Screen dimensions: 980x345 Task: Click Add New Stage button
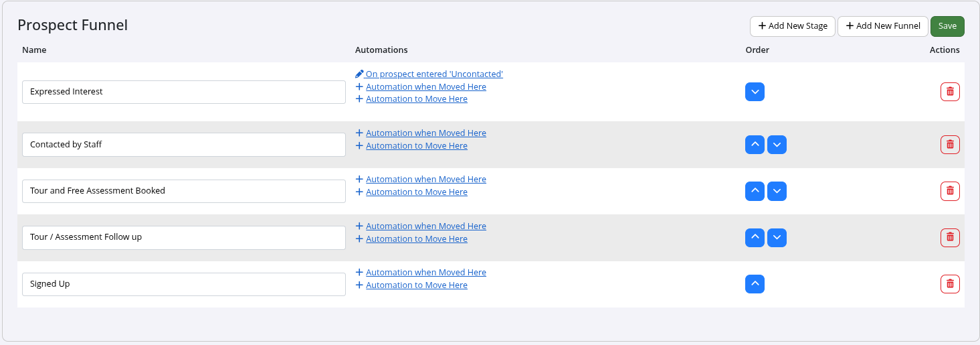[x=793, y=26]
